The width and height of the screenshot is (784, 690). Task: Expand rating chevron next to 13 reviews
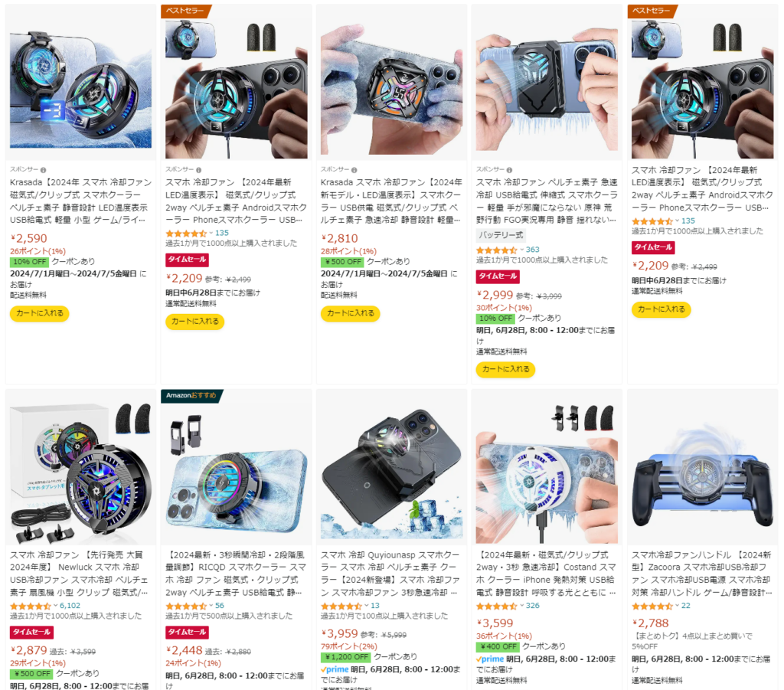coord(367,606)
